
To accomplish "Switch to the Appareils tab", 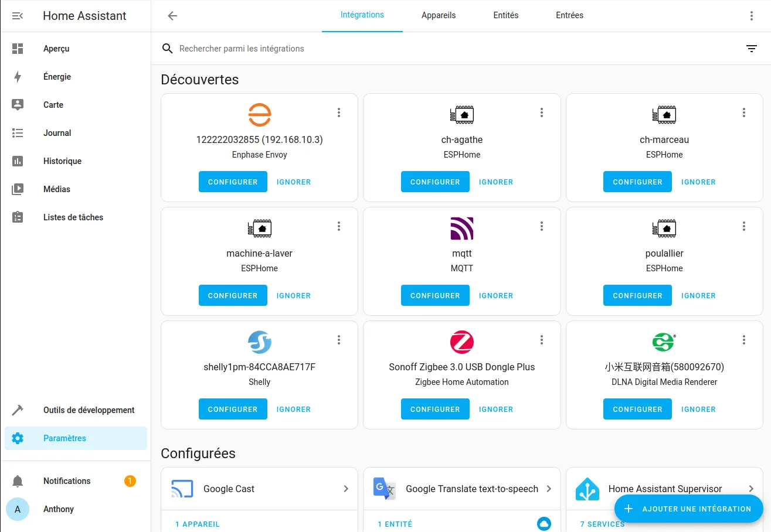I will click(438, 15).
